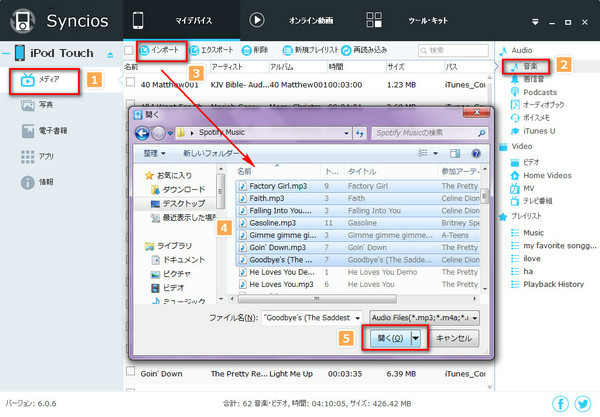
Task: Open the Music playlist
Action: tap(528, 233)
